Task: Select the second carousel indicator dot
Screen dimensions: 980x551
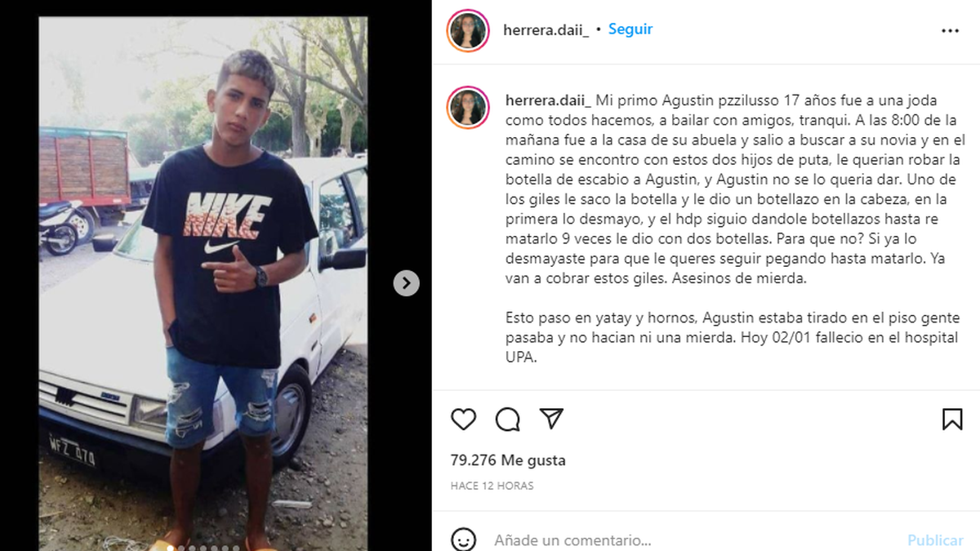Action: (x=180, y=548)
